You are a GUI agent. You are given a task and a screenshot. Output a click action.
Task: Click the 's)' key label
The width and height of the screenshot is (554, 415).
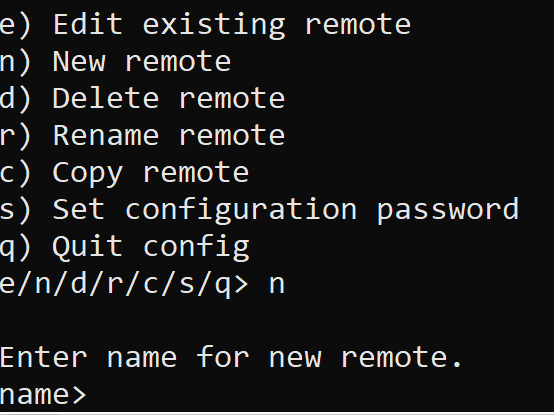pos(16,211)
